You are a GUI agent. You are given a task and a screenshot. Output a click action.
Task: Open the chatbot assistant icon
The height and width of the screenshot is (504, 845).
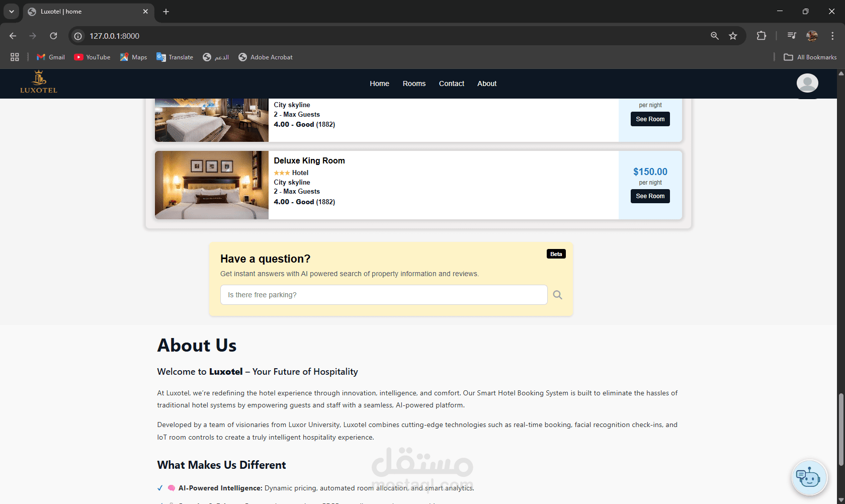tap(809, 477)
